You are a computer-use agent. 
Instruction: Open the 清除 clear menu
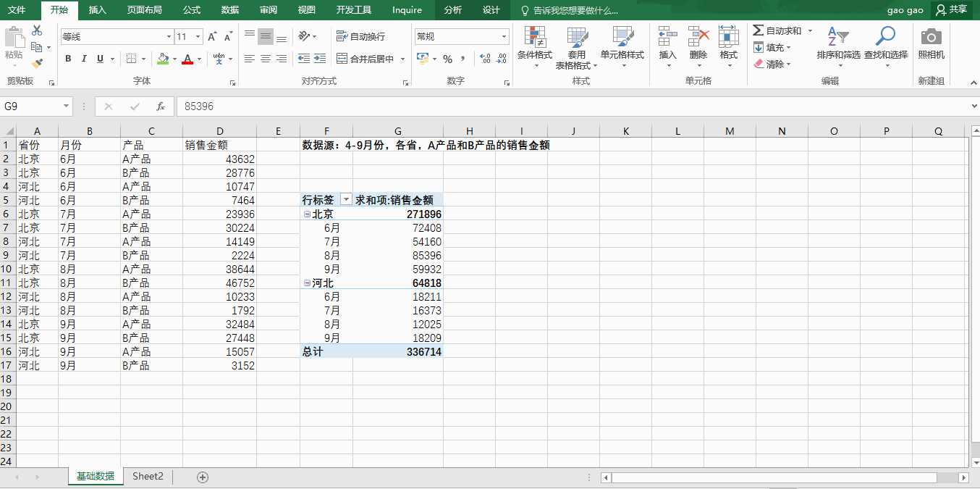click(x=772, y=64)
